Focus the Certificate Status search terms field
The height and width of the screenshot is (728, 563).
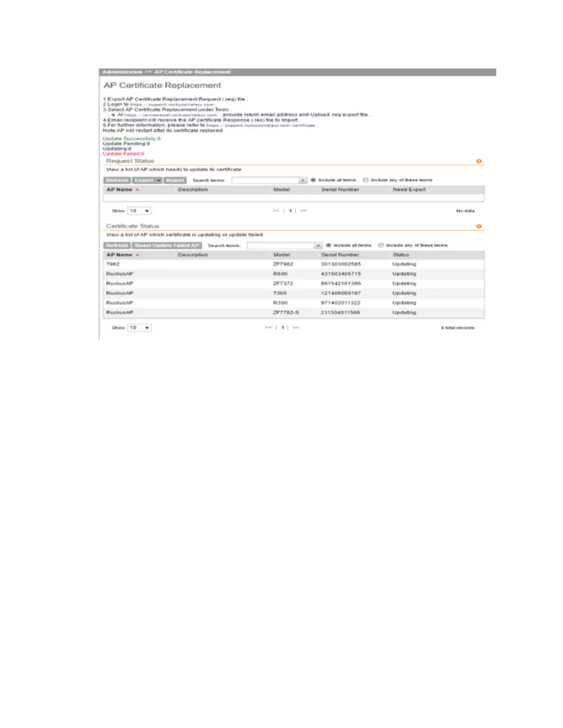tap(281, 245)
